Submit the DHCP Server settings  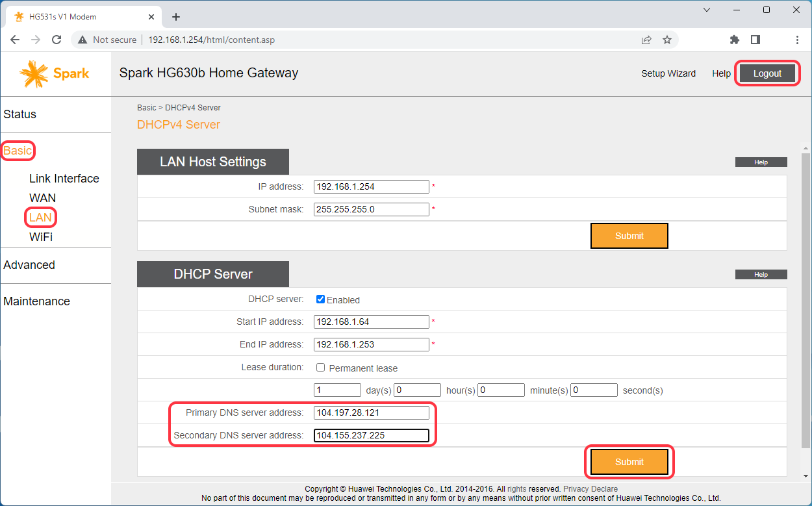tap(629, 462)
